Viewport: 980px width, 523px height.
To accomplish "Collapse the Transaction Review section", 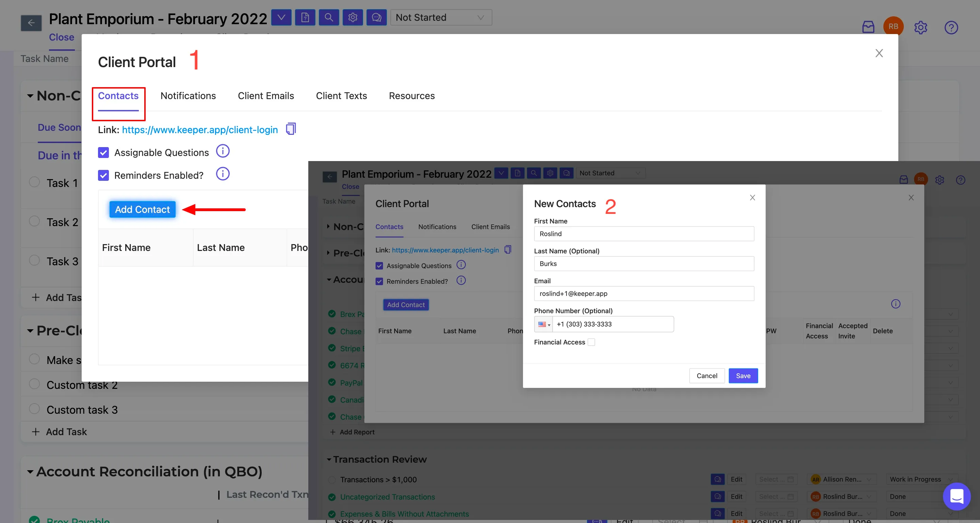I will 329,460.
